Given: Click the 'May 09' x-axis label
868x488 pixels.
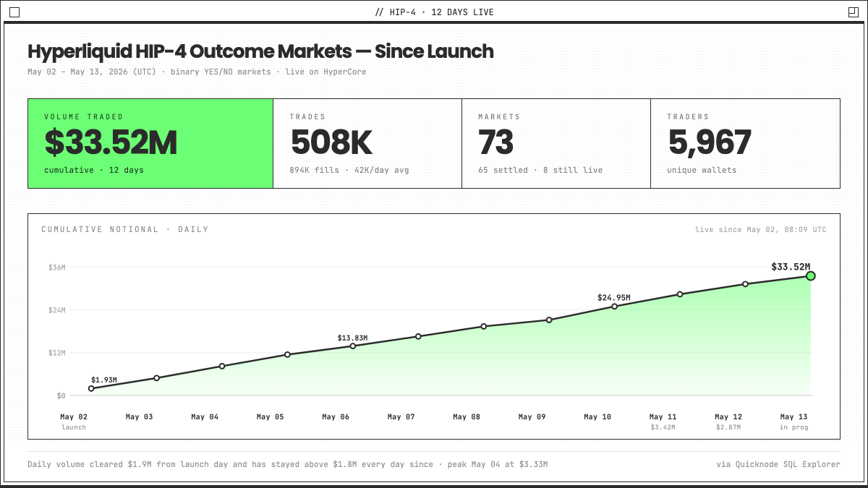Looking at the screenshot, I should [532, 417].
